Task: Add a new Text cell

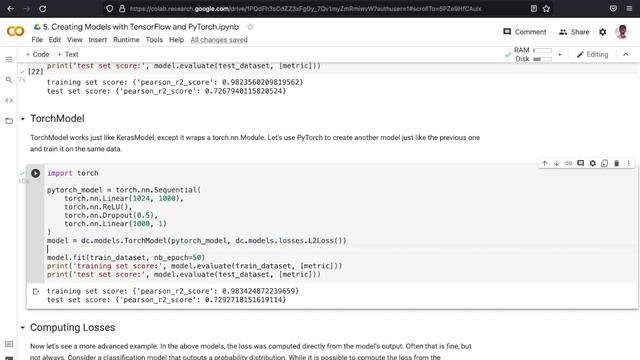Action: click(68, 54)
